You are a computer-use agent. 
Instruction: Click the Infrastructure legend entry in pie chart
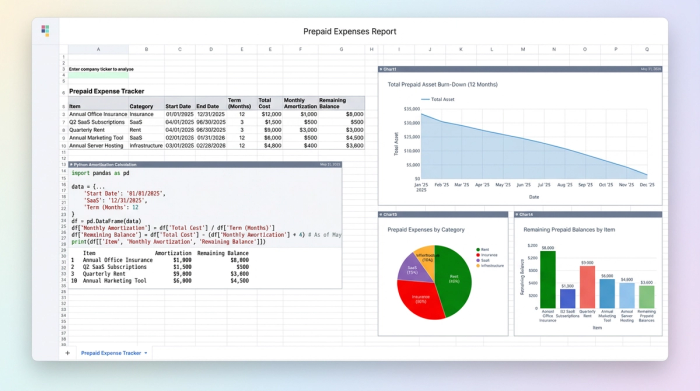(490, 266)
